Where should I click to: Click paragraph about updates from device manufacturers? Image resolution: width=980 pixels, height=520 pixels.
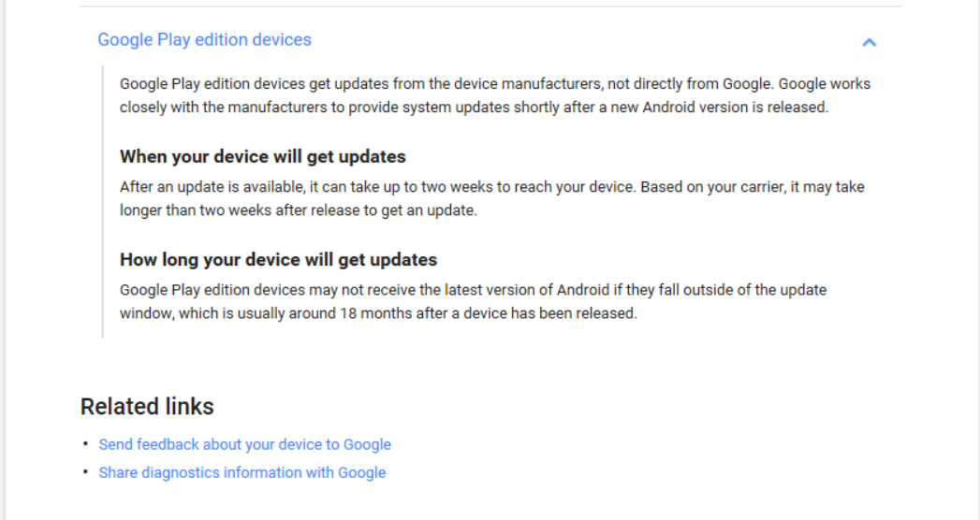pyautogui.click(x=495, y=95)
